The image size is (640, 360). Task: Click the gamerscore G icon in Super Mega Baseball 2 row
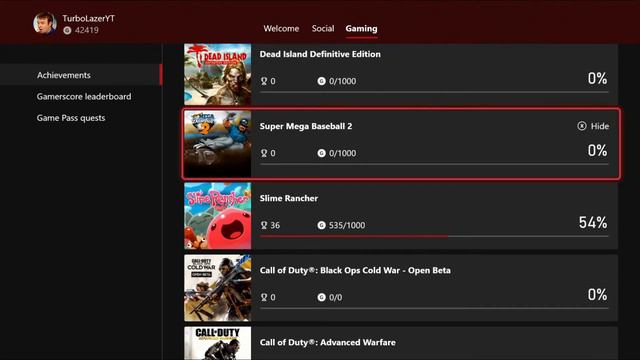click(x=321, y=153)
